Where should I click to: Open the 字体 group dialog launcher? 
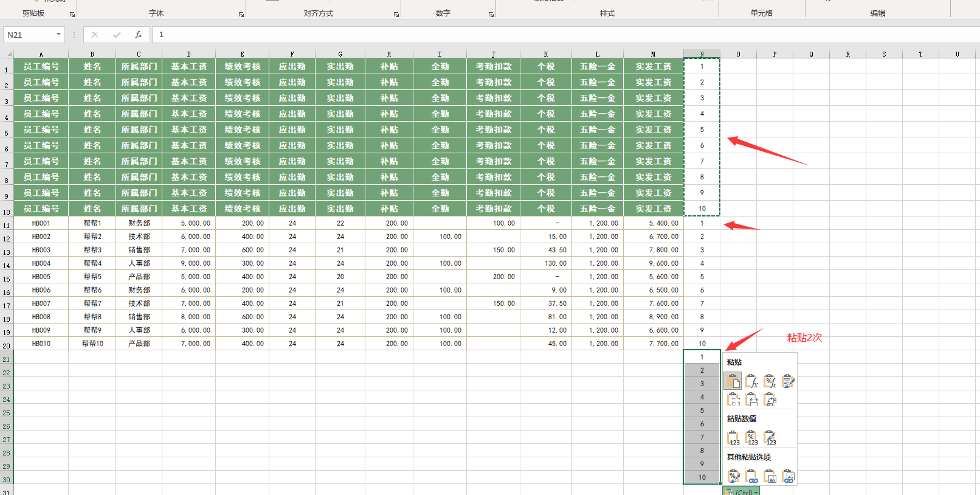click(x=241, y=14)
